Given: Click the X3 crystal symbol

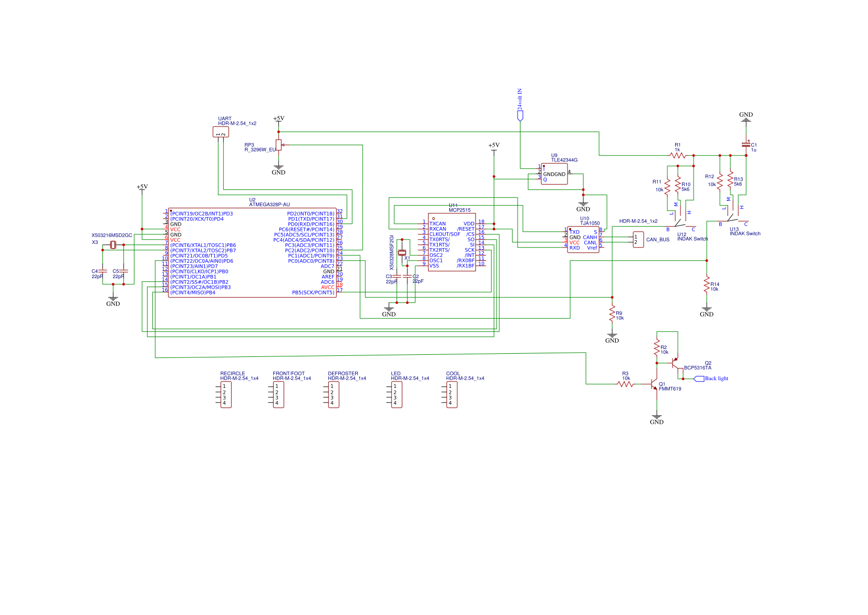Looking at the screenshot, I should [x=113, y=245].
